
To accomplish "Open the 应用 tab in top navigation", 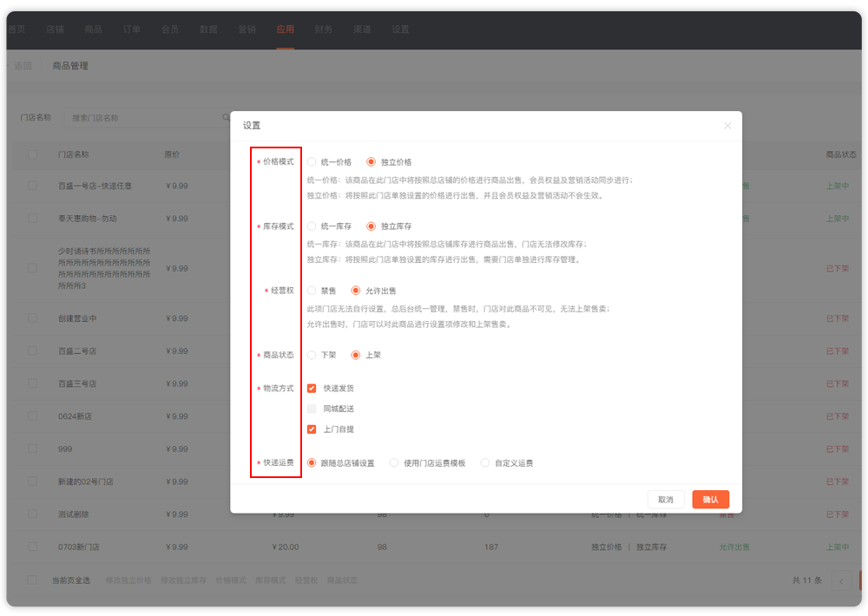I will pyautogui.click(x=285, y=29).
